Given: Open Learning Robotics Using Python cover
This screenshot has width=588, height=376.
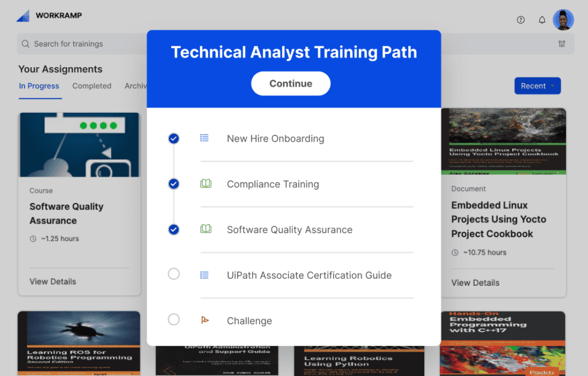Looking at the screenshot, I should click(x=359, y=361).
